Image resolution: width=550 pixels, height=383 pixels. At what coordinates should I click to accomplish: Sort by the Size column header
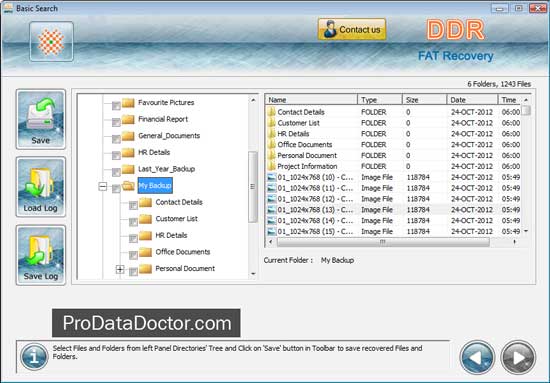point(424,100)
